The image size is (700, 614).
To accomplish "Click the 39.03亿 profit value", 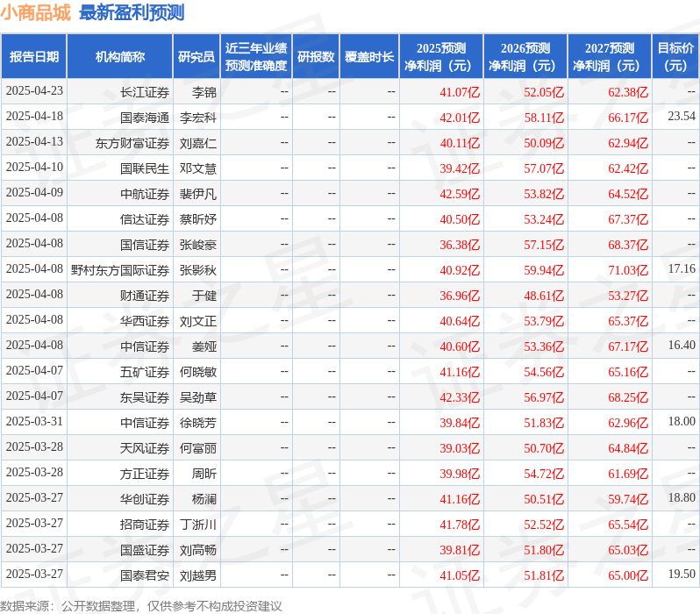I will point(460,449).
